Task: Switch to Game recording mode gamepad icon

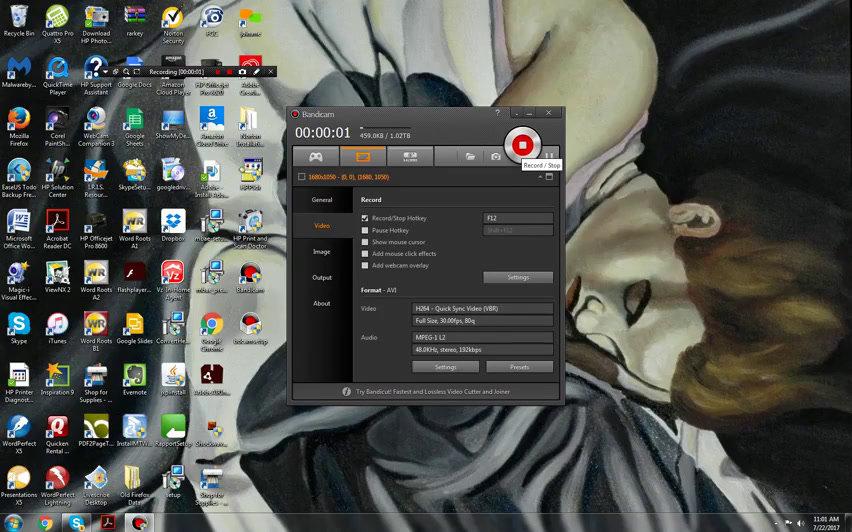Action: click(x=316, y=157)
